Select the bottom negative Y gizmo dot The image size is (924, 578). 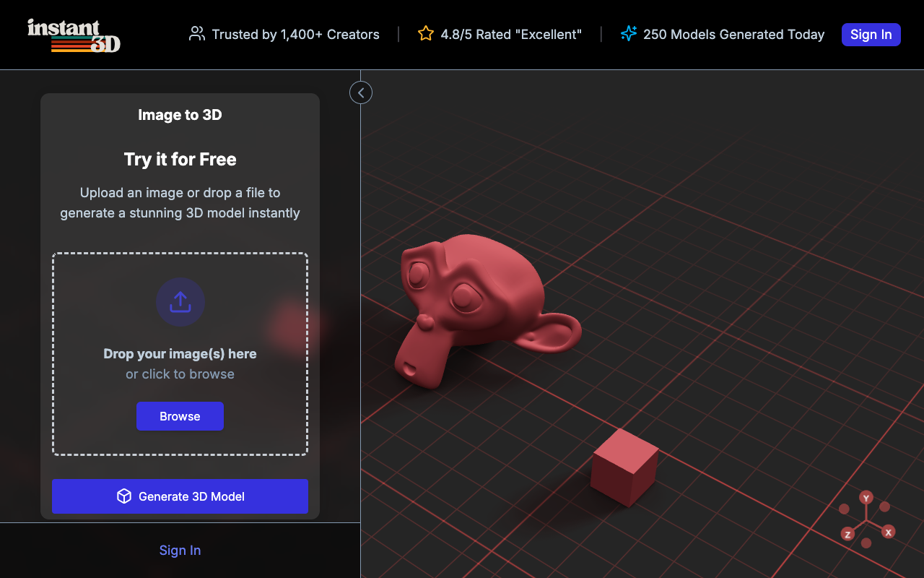click(866, 543)
